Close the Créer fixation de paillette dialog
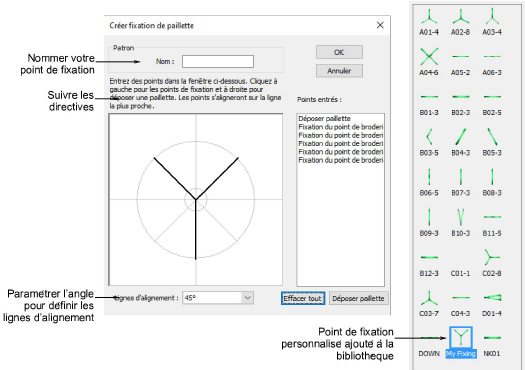The height and width of the screenshot is (370, 525). [x=380, y=25]
